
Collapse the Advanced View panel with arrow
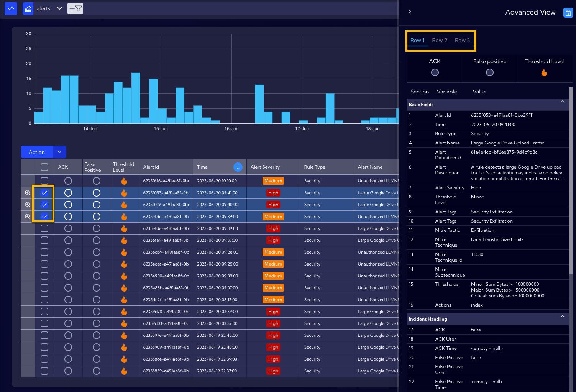pos(410,12)
